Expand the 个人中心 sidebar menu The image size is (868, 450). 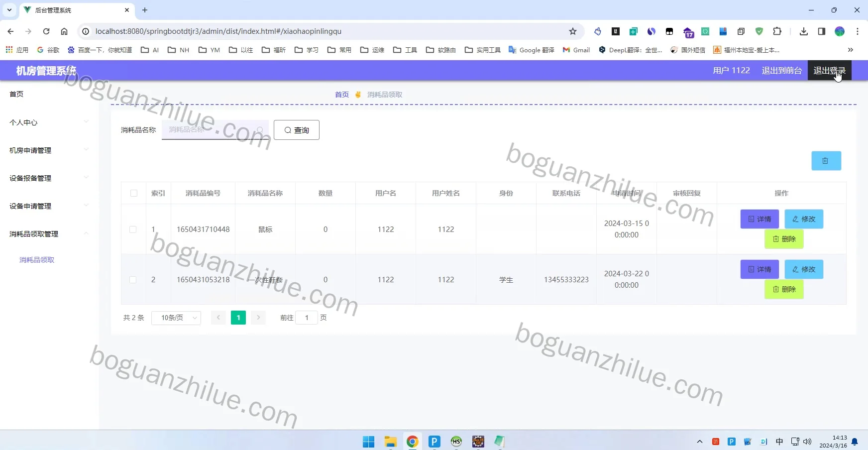tap(49, 122)
